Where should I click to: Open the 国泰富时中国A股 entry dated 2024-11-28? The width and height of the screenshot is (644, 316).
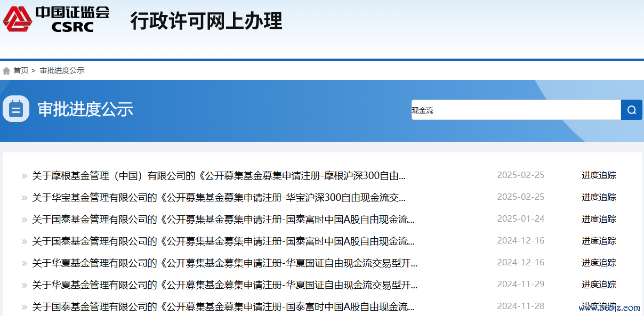click(x=223, y=306)
